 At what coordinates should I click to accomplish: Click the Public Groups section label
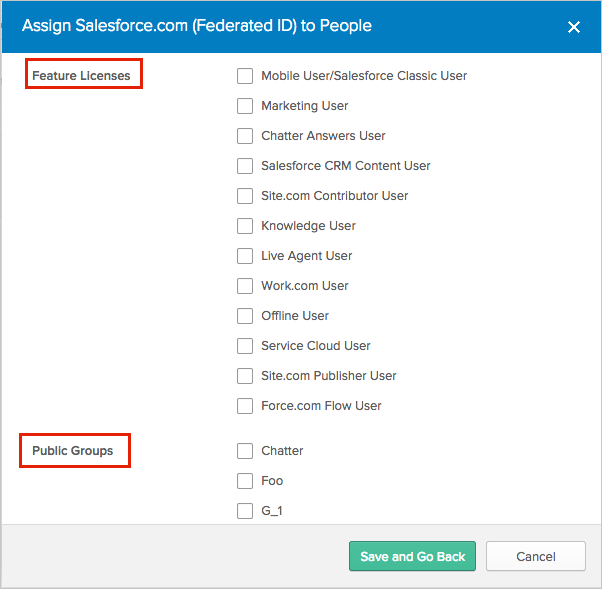pos(73,451)
